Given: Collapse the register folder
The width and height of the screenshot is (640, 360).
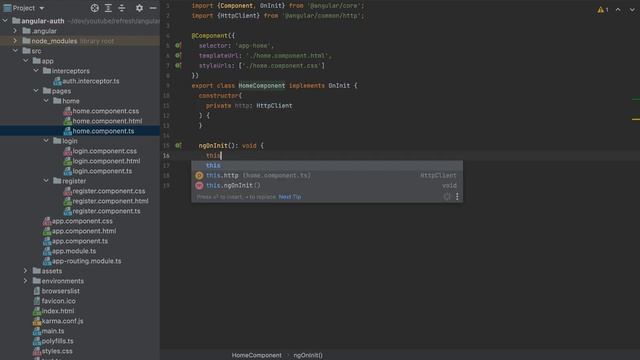Looking at the screenshot, I should [46, 180].
